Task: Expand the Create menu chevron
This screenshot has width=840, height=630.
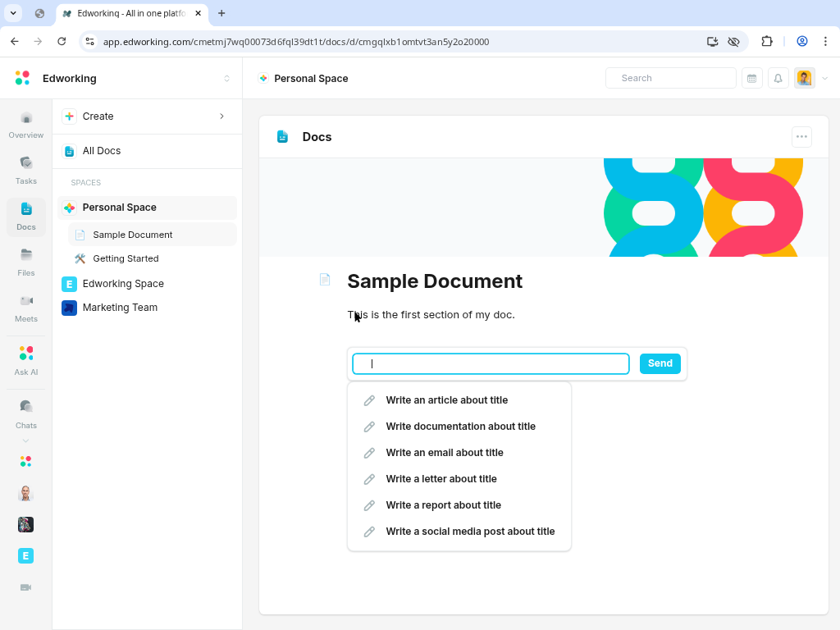Action: point(221,116)
